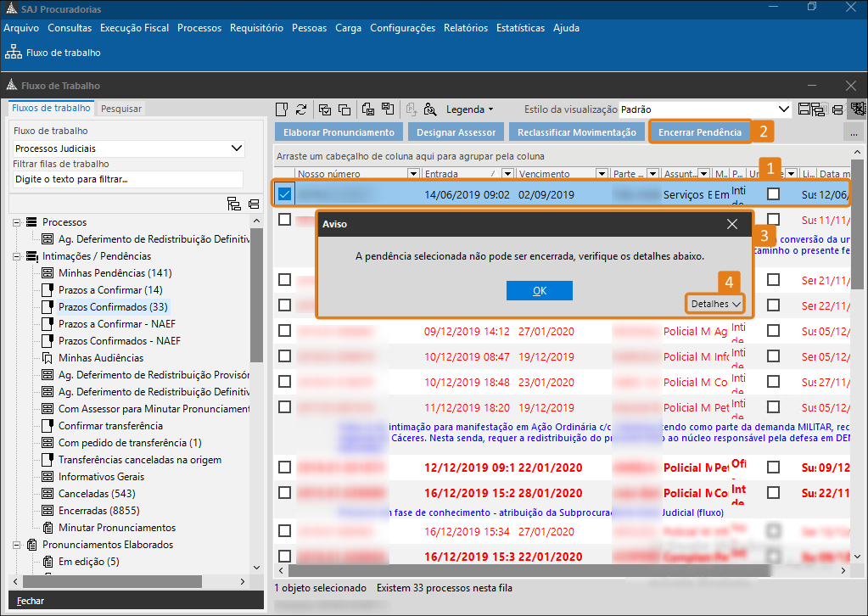Tick the urgent column checkbox in the 14/06/2019 row

pyautogui.click(x=773, y=194)
